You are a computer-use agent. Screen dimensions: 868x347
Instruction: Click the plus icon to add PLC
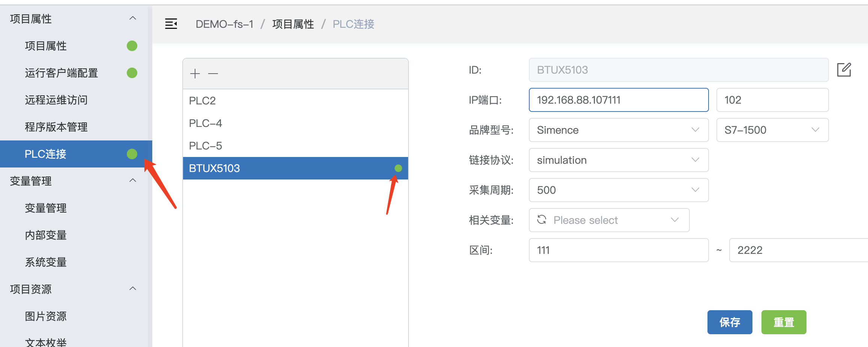(195, 74)
